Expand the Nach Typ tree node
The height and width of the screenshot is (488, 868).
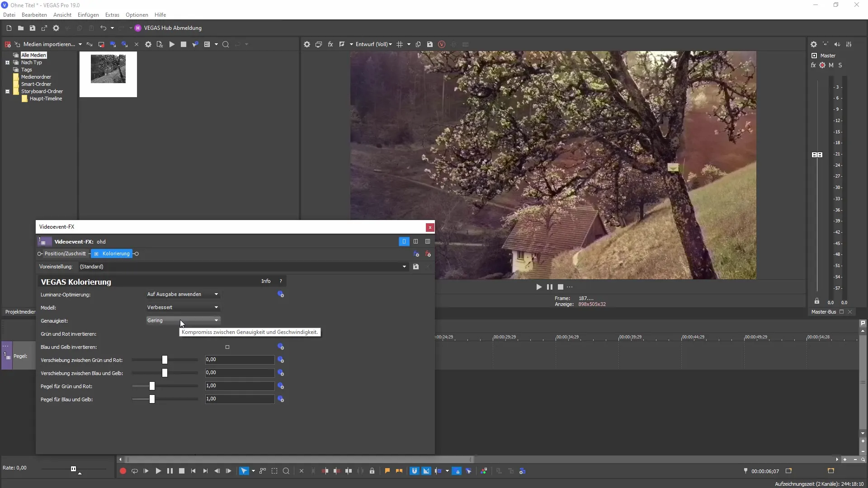click(7, 62)
